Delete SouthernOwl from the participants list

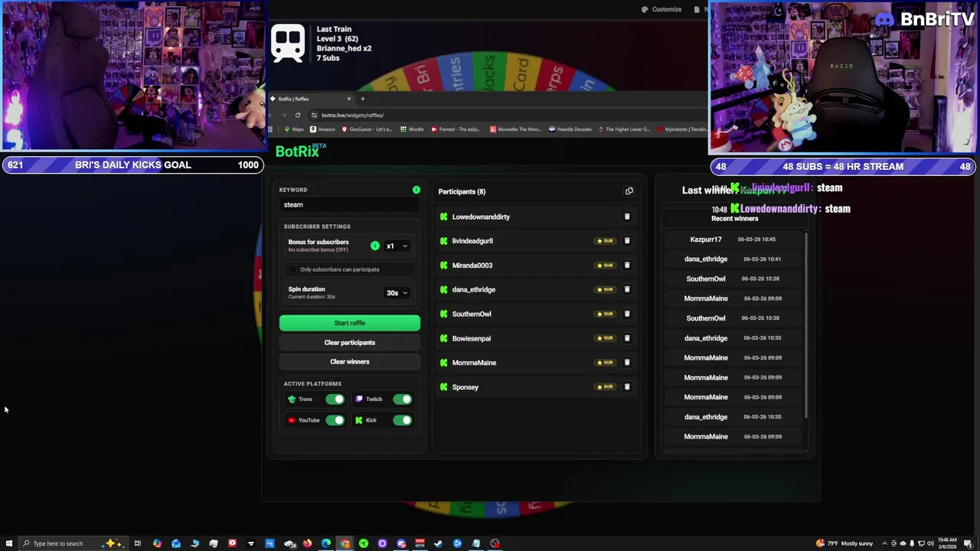click(627, 314)
